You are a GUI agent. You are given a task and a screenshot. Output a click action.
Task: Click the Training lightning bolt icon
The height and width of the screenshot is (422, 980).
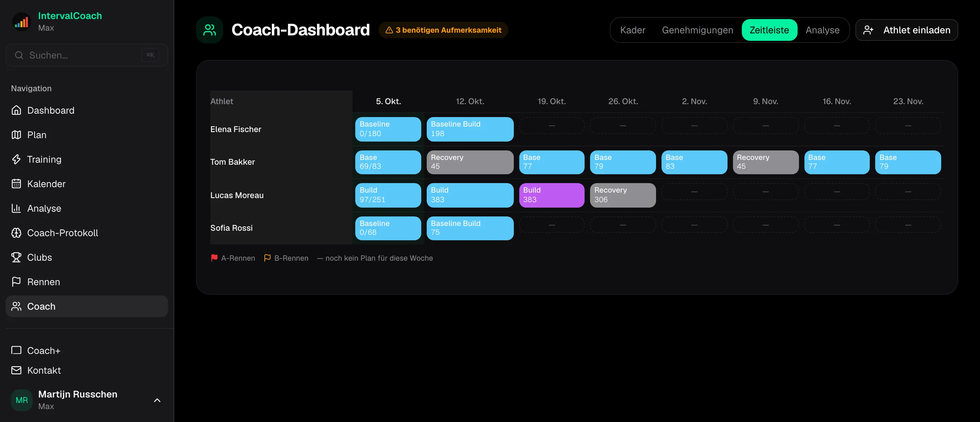(x=16, y=159)
